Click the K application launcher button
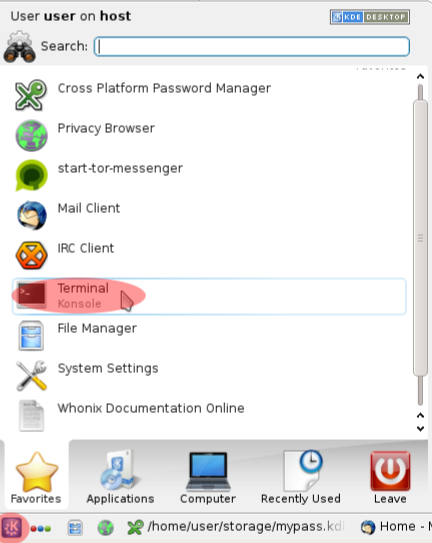The height and width of the screenshot is (543, 432). [12, 528]
